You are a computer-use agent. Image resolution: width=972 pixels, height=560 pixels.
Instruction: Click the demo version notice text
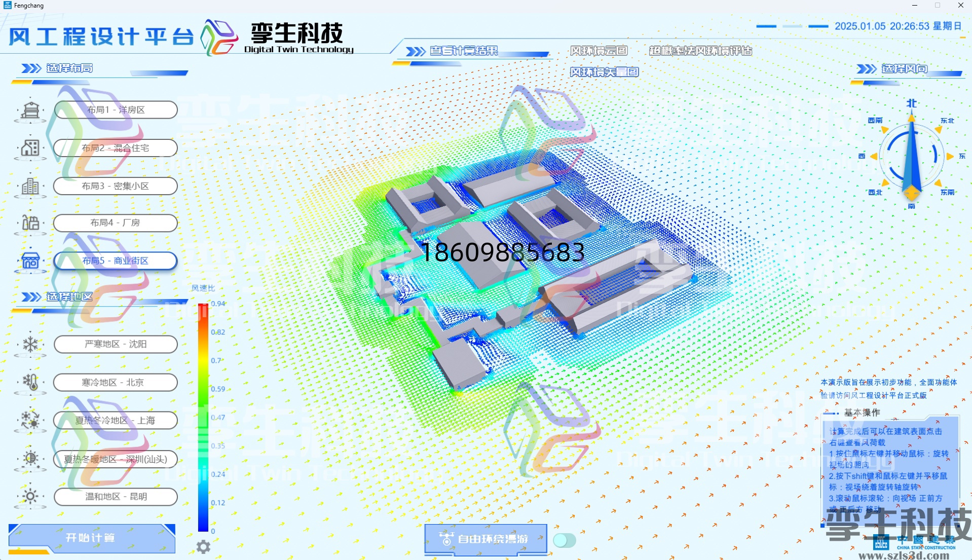pyautogui.click(x=889, y=389)
